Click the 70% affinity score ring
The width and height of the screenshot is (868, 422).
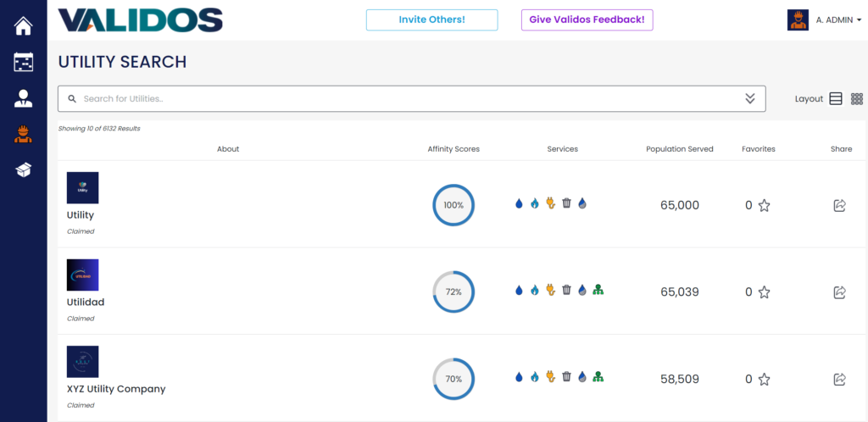click(x=453, y=379)
